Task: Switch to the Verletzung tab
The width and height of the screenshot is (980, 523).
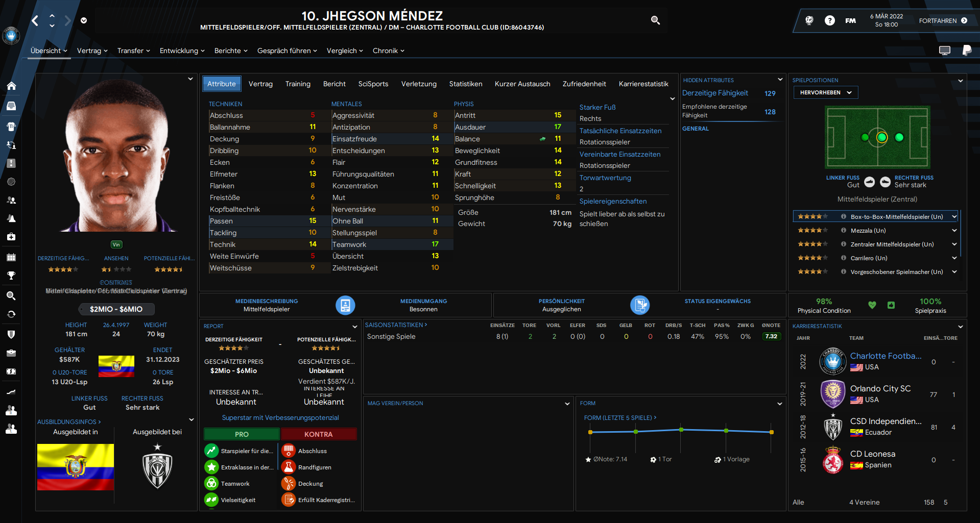Action: click(x=419, y=84)
